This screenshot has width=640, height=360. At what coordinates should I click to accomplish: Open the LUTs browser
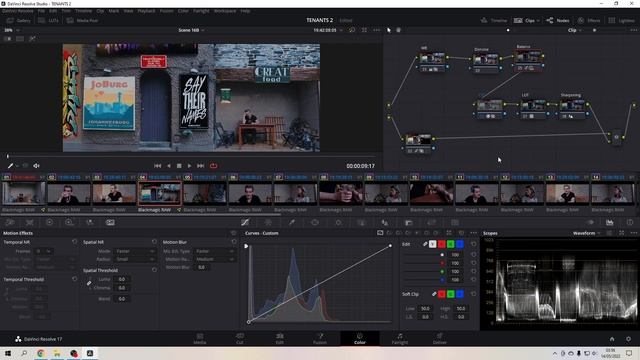point(49,20)
